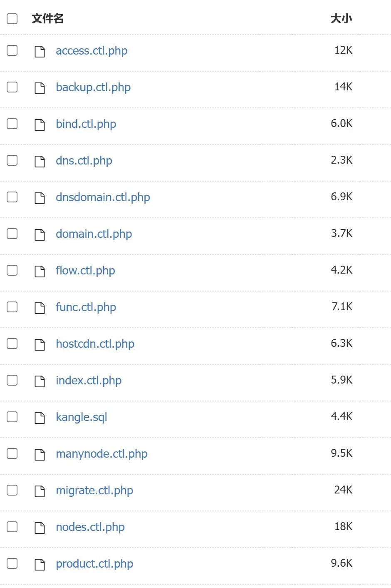The height and width of the screenshot is (588, 391).
Task: Open the domain.ctl.php file link
Action: 94,234
